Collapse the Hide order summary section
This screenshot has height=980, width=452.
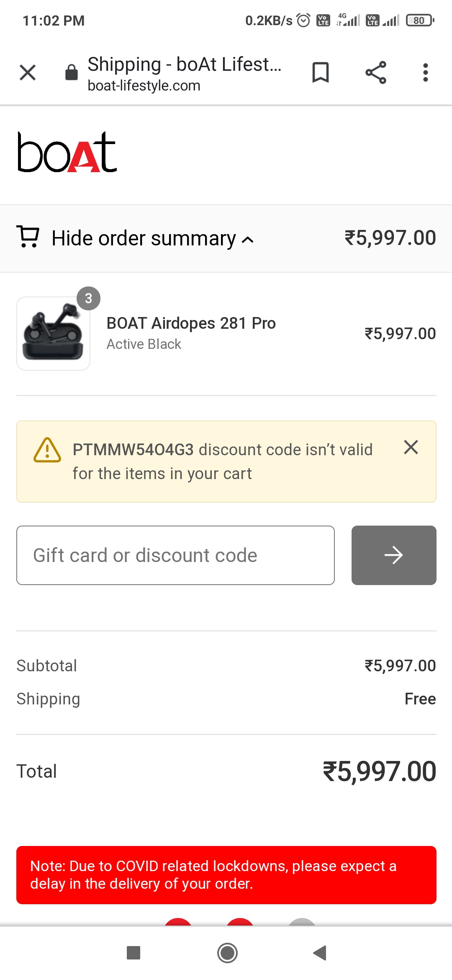(x=152, y=239)
